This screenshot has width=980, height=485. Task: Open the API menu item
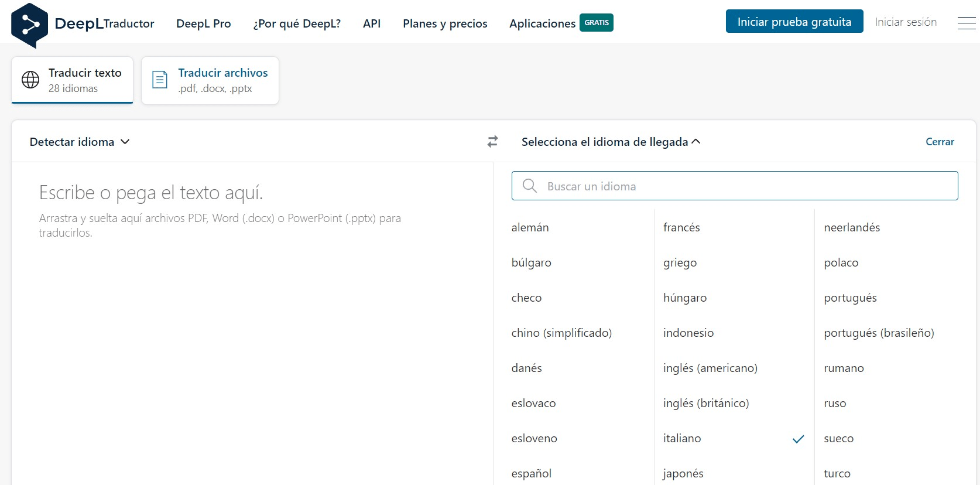click(x=372, y=23)
